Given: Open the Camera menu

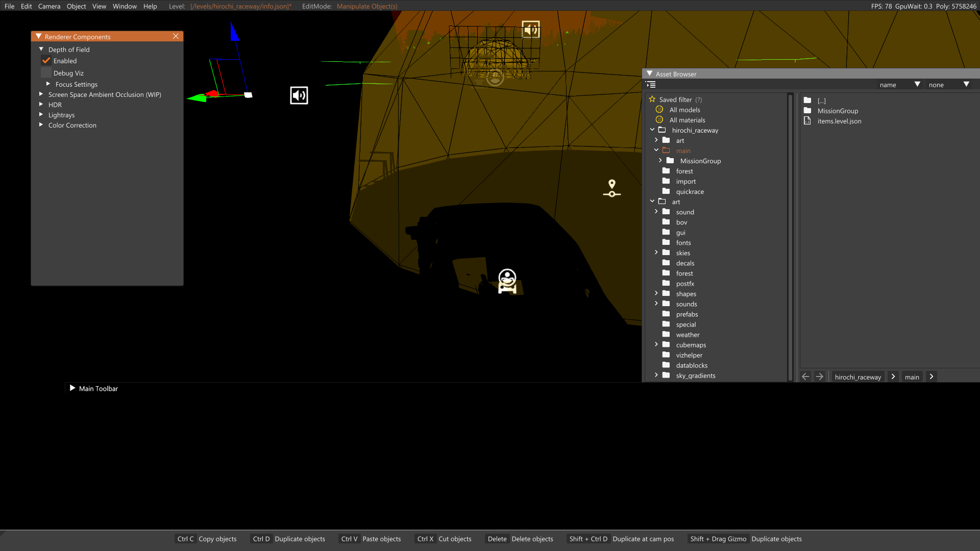Looking at the screenshot, I should [49, 6].
